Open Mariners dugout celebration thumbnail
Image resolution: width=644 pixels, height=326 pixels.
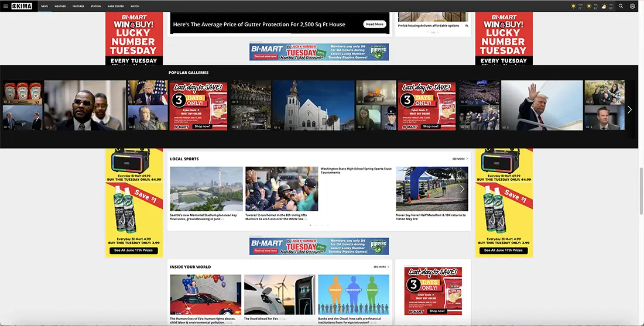[x=282, y=189]
